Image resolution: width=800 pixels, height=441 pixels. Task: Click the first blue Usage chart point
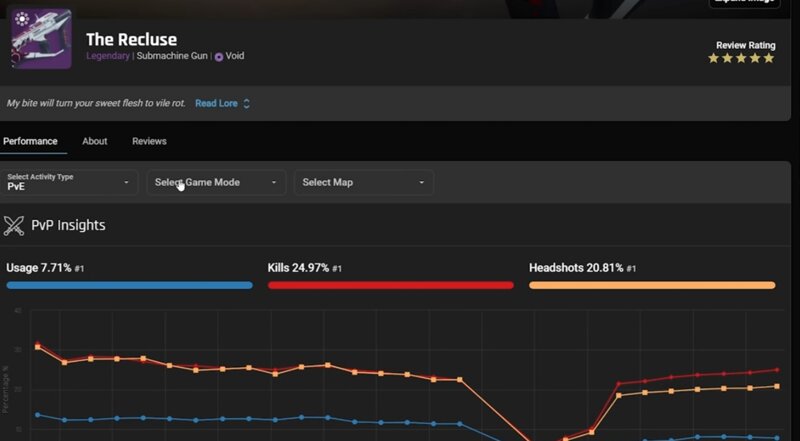click(x=38, y=415)
